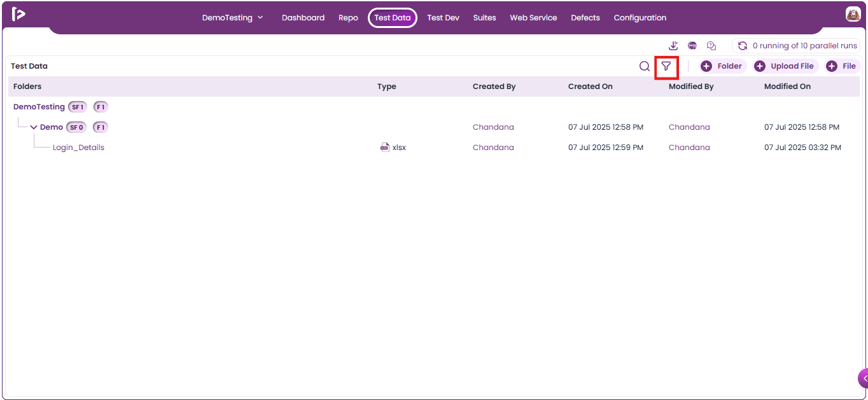Open the user avatar in top right
The image size is (868, 400).
853,14
